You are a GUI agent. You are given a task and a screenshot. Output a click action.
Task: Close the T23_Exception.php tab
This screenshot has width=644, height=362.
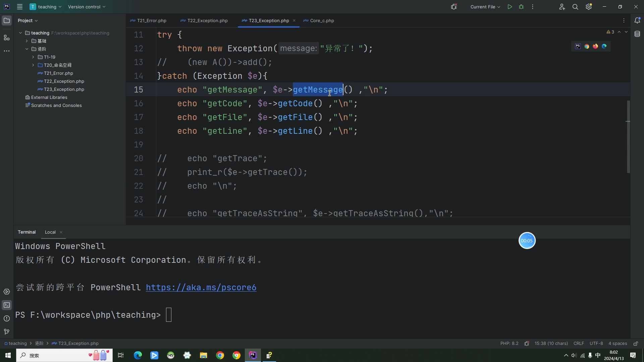coord(294,20)
